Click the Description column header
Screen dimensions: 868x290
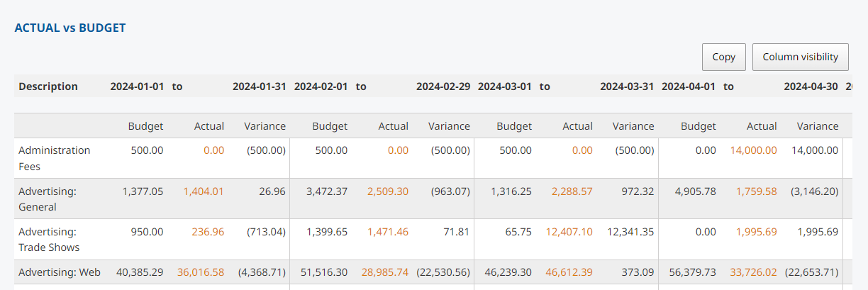48,87
